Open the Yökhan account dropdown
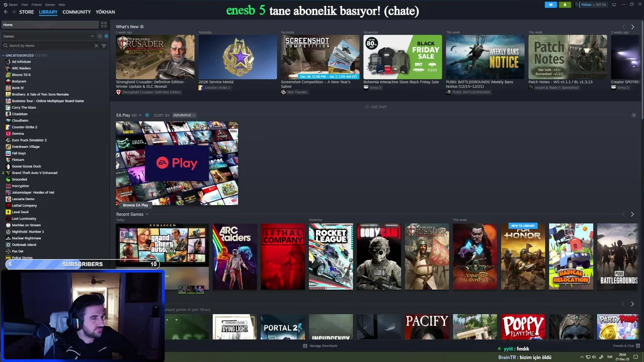The width and height of the screenshot is (644, 362). pos(594,5)
